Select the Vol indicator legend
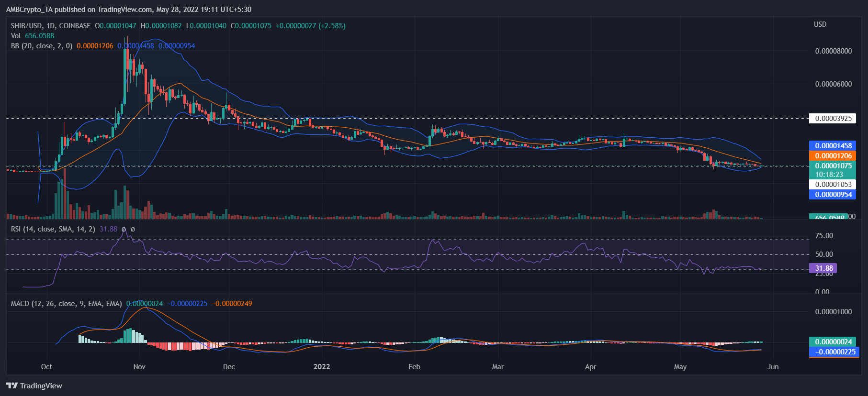 [x=16, y=36]
